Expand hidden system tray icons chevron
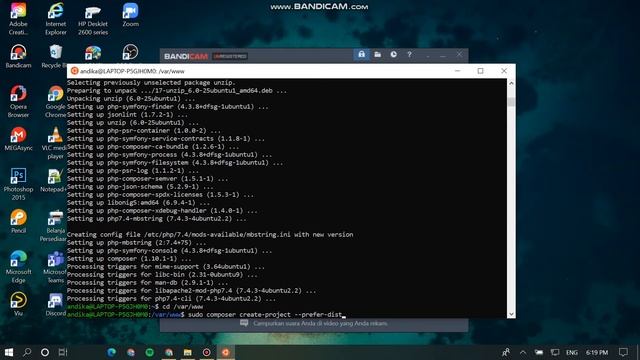The image size is (640, 360). pos(523,352)
